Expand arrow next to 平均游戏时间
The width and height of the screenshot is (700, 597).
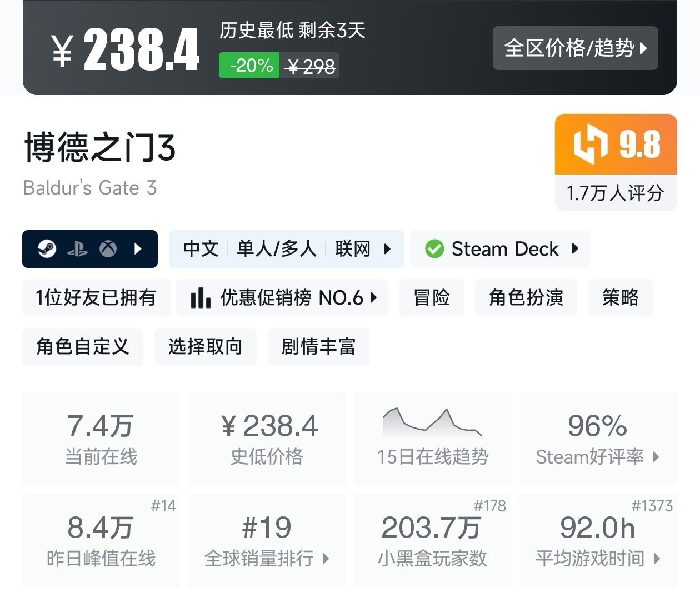pyautogui.click(x=657, y=558)
